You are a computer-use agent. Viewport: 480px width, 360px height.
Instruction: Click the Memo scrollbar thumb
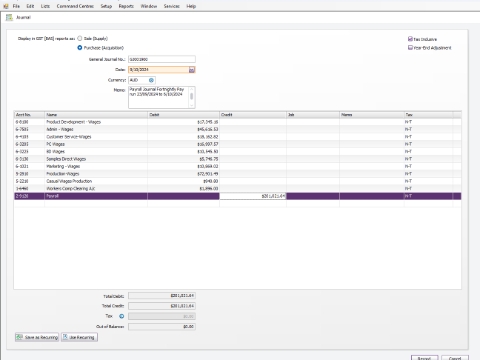[191, 96]
